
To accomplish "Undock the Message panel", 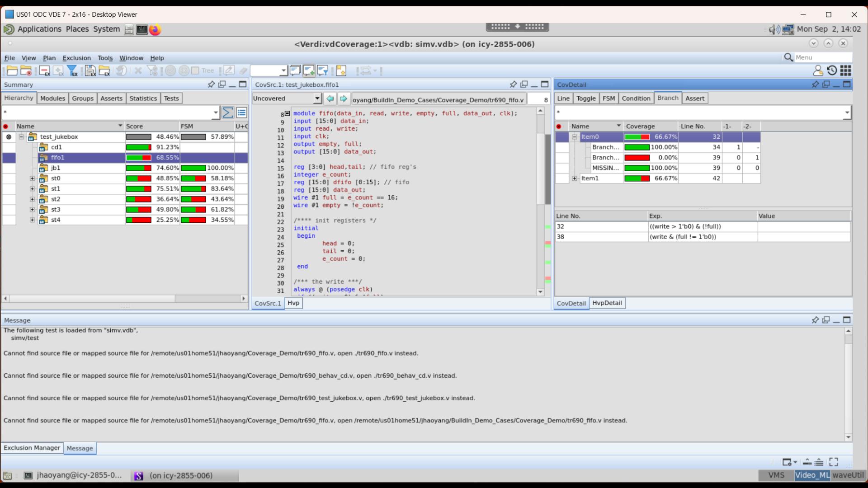I will 826,320.
